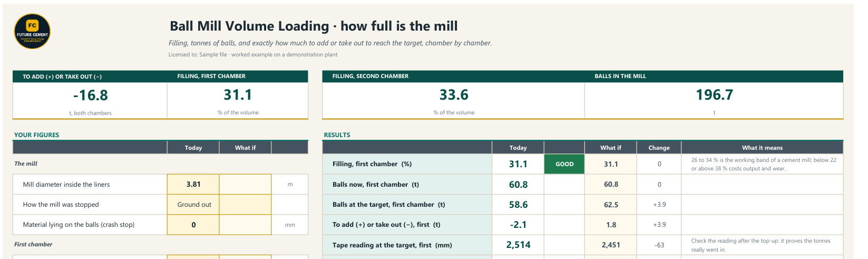The width and height of the screenshot is (868, 259).
Task: Click What if cell for material on balls
Action: pos(245,225)
